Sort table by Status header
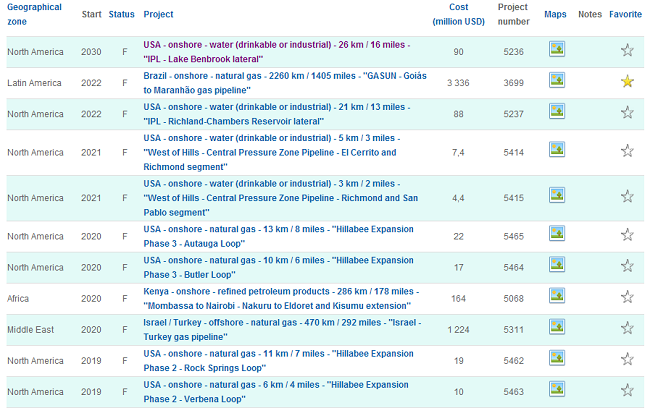Image resolution: width=650 pixels, height=408 pixels. click(x=121, y=14)
